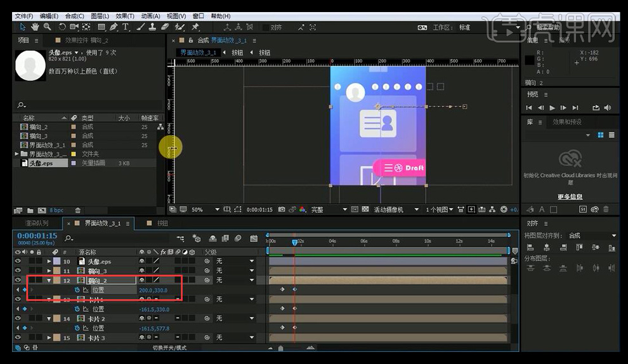Open the 文件(F) menu
The width and height of the screenshot is (628, 364).
click(x=23, y=16)
